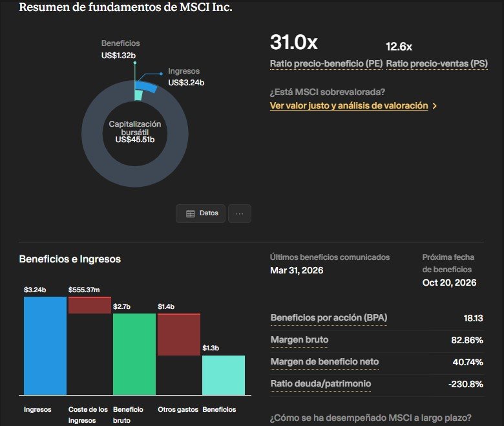Click 'Beneficios e Ingresos' heading

pos(70,259)
